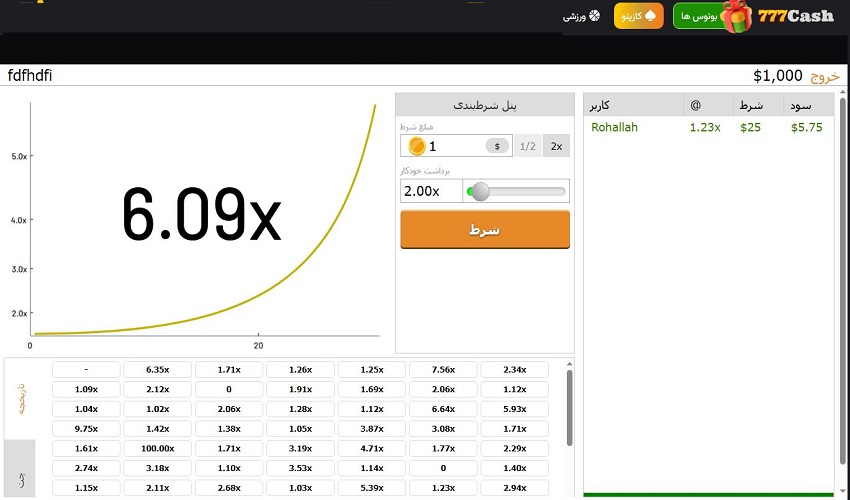Click the 1.02x history entry

[158, 409]
